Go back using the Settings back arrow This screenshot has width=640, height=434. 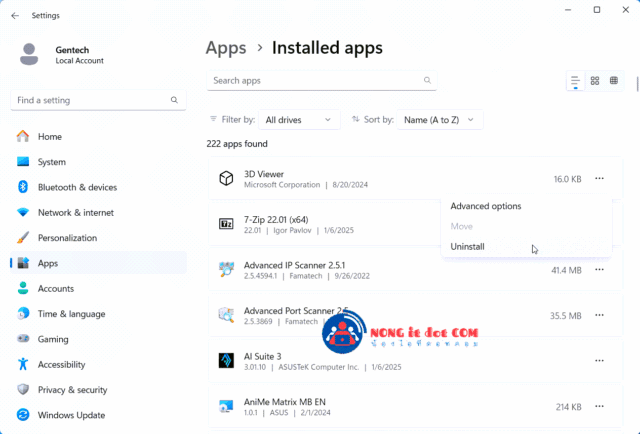click(x=15, y=16)
